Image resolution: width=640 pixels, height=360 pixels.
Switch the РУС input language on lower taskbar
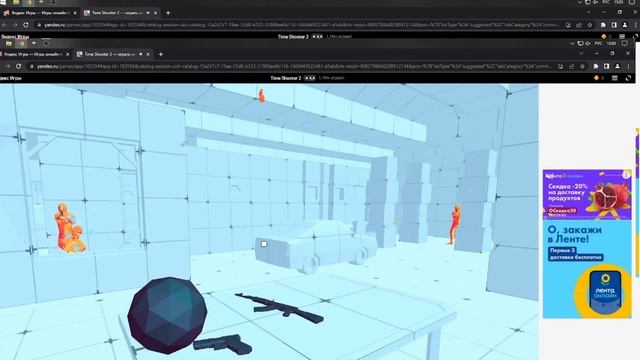598,43
